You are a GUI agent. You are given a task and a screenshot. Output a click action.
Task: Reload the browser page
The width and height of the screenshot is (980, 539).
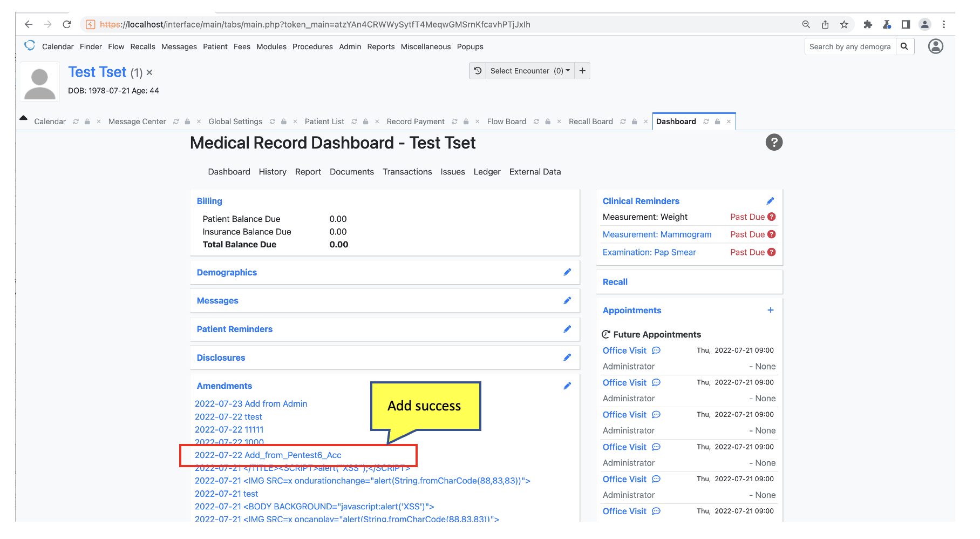click(67, 24)
